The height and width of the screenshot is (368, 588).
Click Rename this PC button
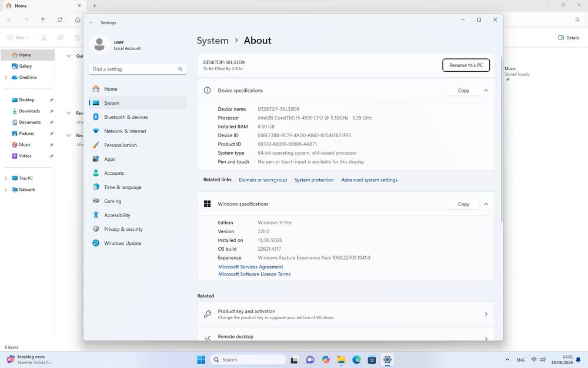(466, 65)
